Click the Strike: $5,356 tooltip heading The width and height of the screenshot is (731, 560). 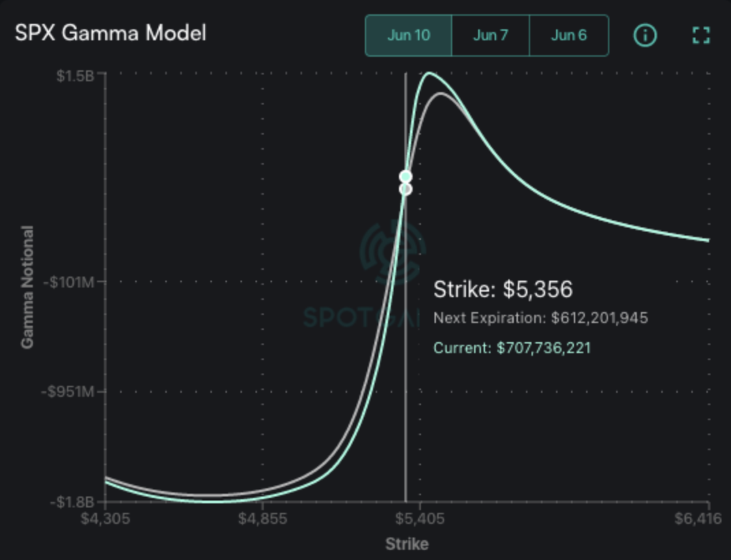(x=503, y=290)
